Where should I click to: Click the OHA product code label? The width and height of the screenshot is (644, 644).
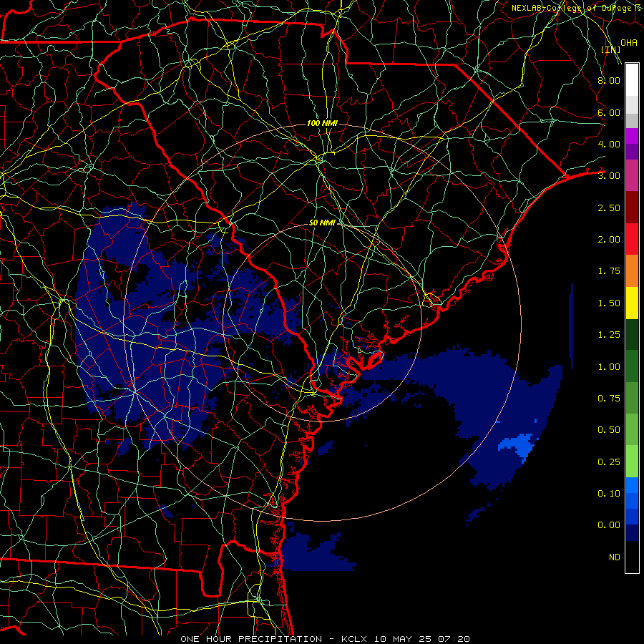click(629, 43)
